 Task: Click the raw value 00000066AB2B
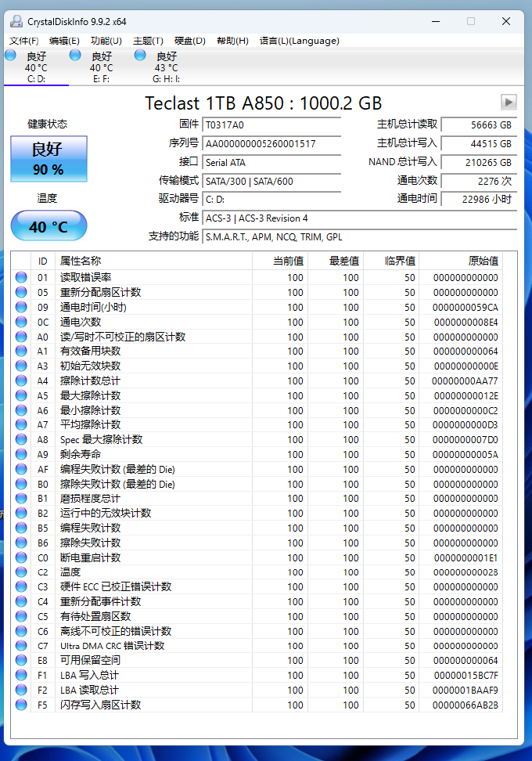coord(465,705)
